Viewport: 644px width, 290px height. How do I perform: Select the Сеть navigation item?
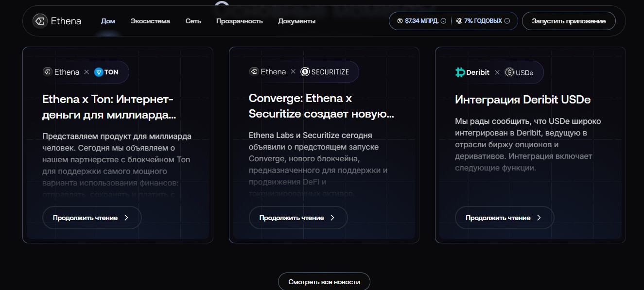point(193,21)
